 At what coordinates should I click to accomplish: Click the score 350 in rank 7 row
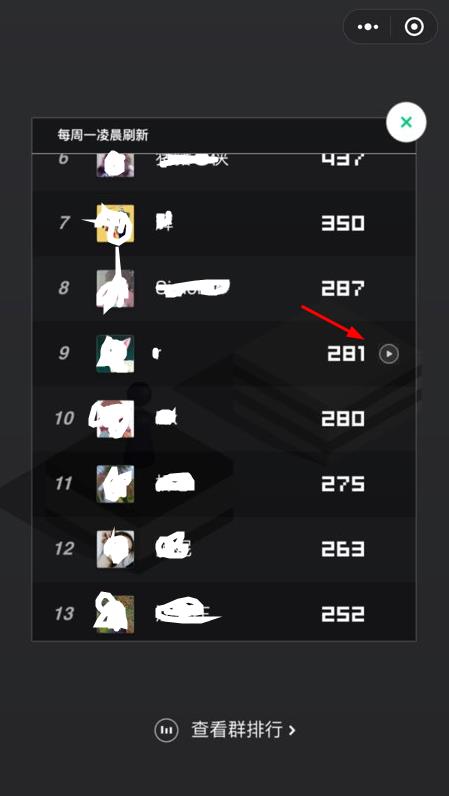click(343, 223)
